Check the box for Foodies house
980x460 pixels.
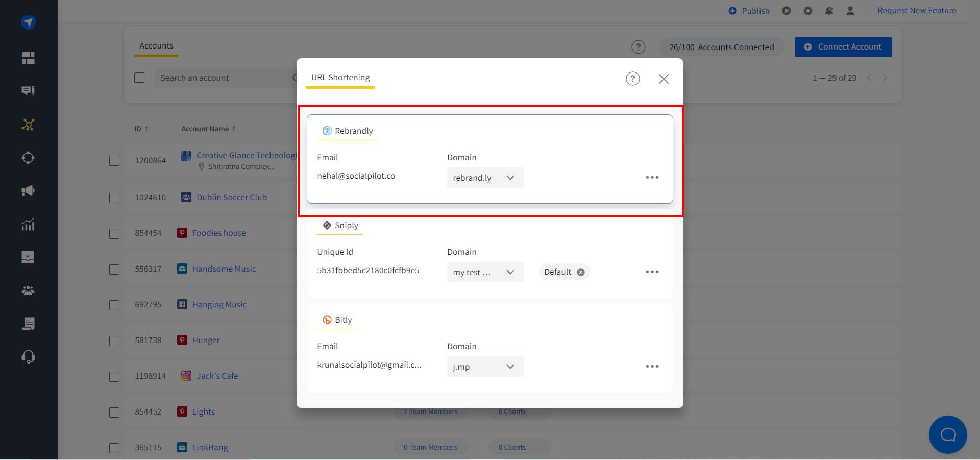114,233
